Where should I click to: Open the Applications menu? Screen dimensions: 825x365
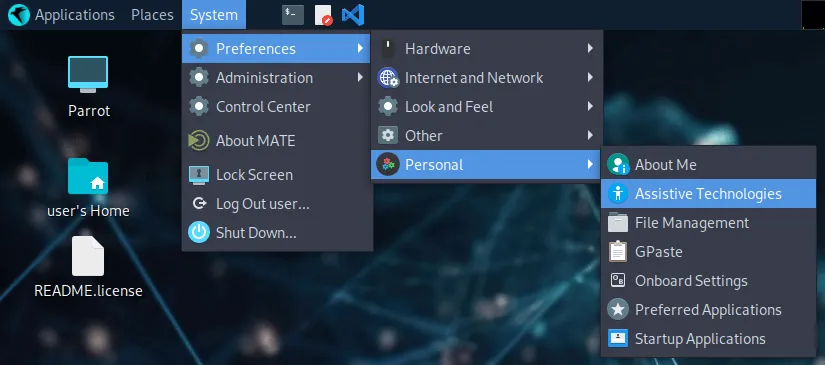[x=75, y=15]
